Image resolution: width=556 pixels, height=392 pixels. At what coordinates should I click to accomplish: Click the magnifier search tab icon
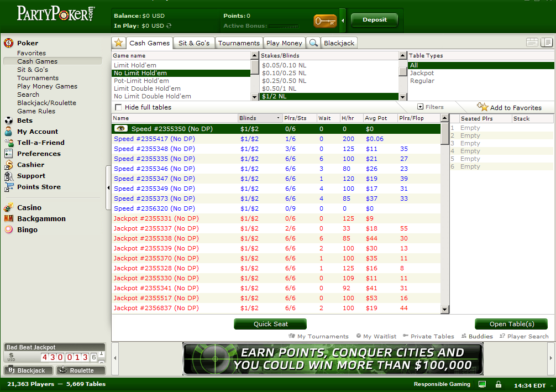coord(313,43)
